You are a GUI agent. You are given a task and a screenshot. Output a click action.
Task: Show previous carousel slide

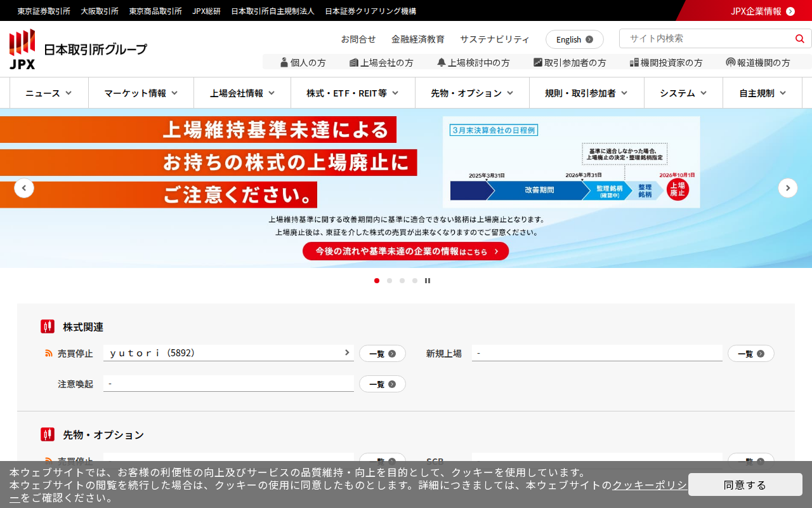[x=24, y=188]
